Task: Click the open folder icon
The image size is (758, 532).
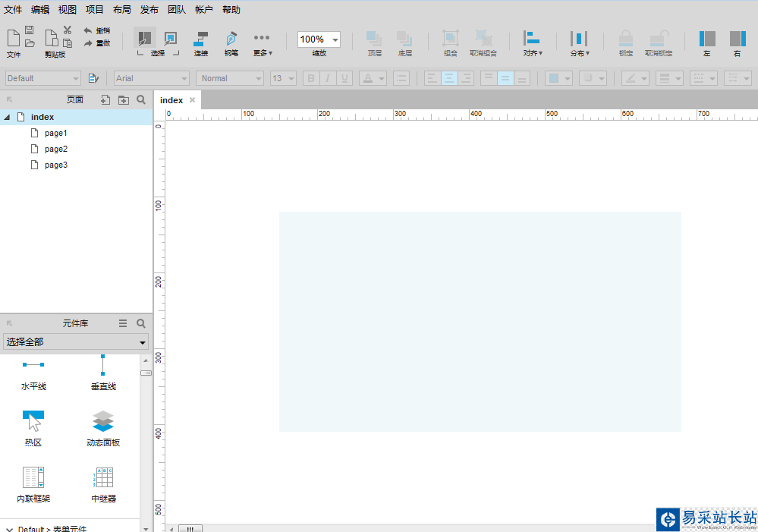Action: 30,43
